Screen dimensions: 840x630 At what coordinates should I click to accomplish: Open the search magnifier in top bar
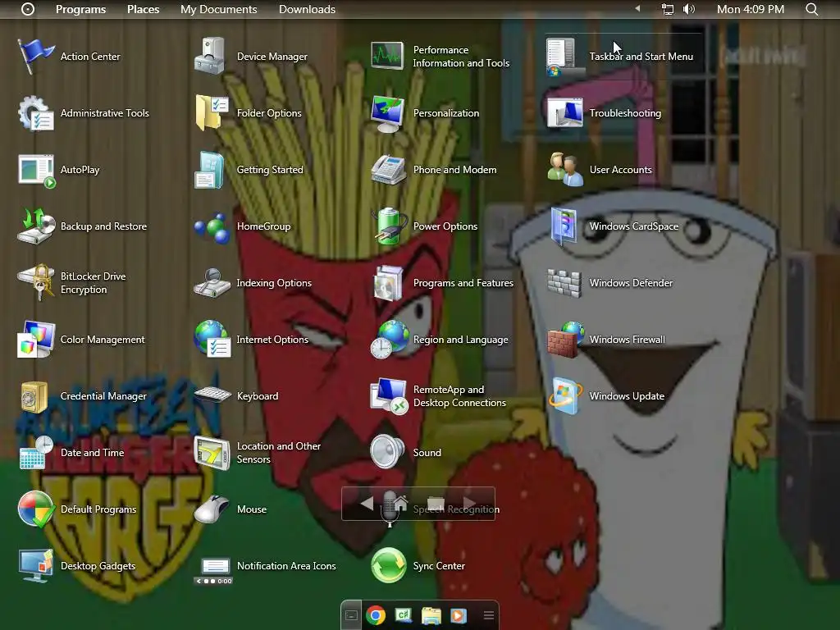point(811,9)
